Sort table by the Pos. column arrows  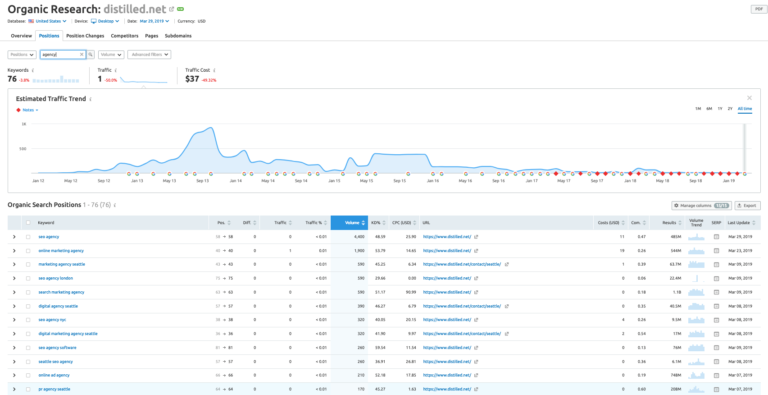point(229,223)
